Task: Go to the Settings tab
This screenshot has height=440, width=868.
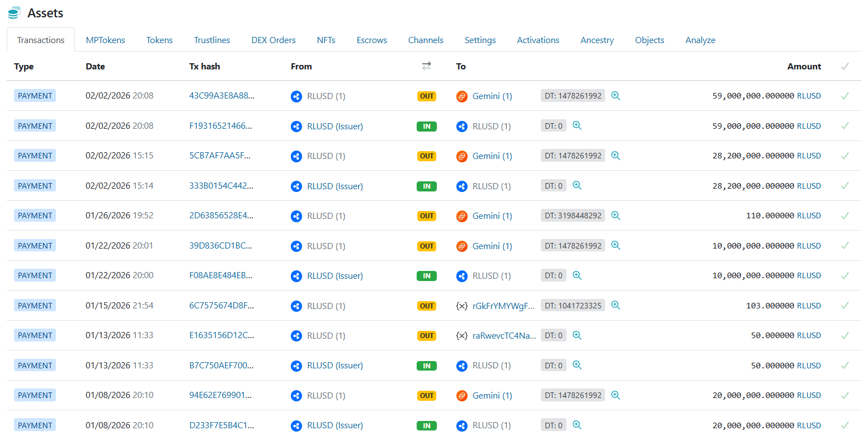Action: (480, 40)
